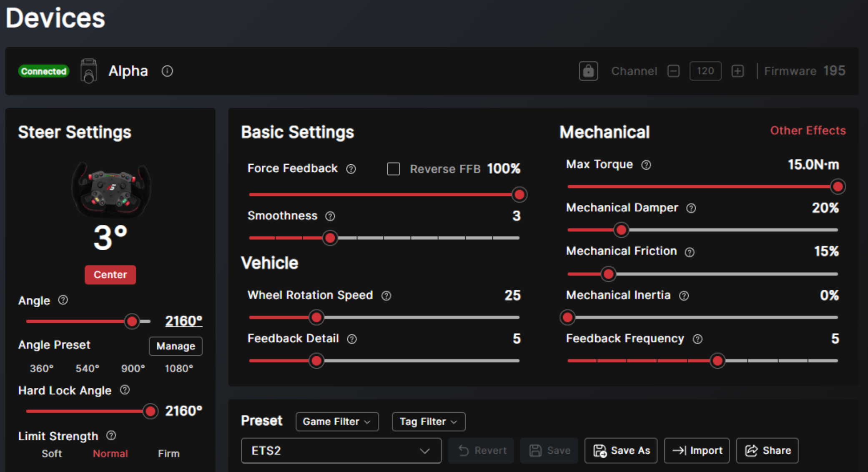This screenshot has width=868, height=472.
Task: Increase channel with the plus stepper
Action: [738, 71]
